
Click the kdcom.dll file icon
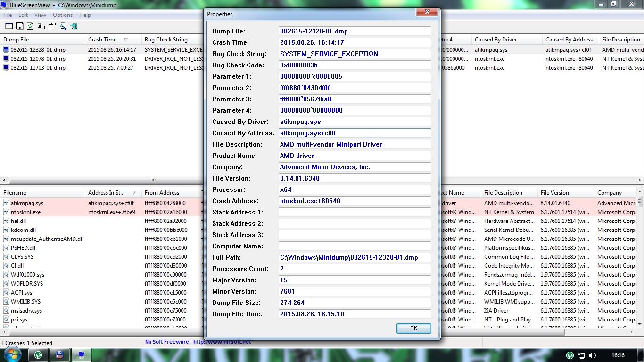[x=6, y=230]
